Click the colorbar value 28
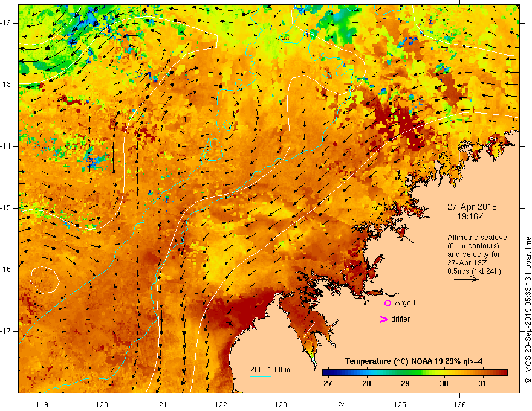This screenshot has height=411, width=532. (x=366, y=384)
